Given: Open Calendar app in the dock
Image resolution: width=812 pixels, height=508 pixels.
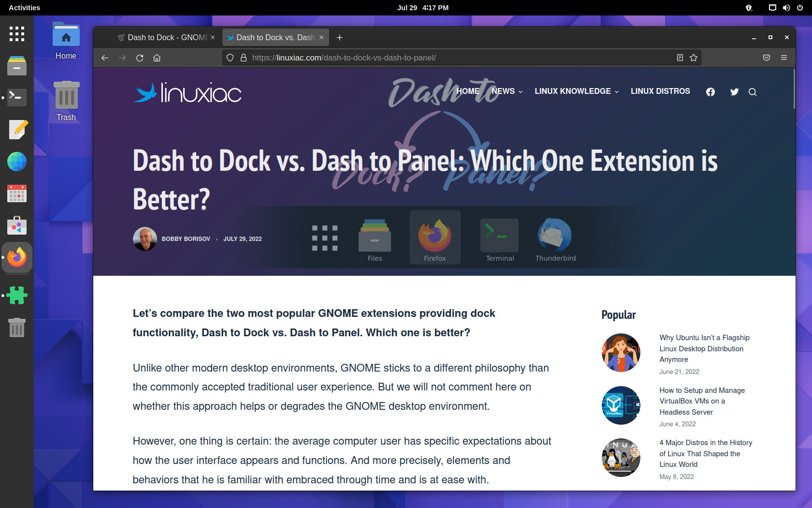Looking at the screenshot, I should point(17,194).
